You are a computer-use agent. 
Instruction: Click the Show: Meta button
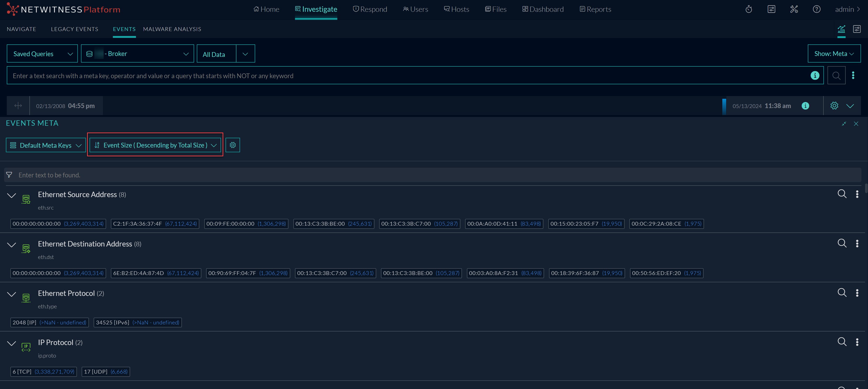tap(834, 54)
